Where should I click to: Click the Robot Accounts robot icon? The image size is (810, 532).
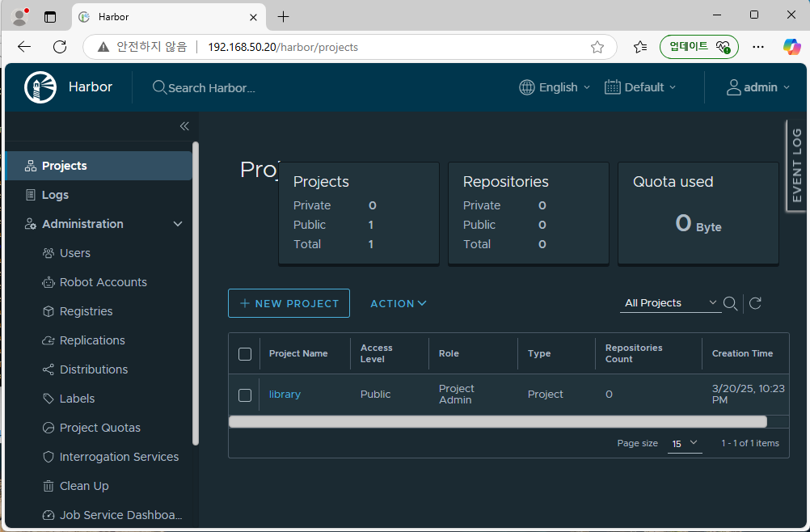[x=48, y=282]
